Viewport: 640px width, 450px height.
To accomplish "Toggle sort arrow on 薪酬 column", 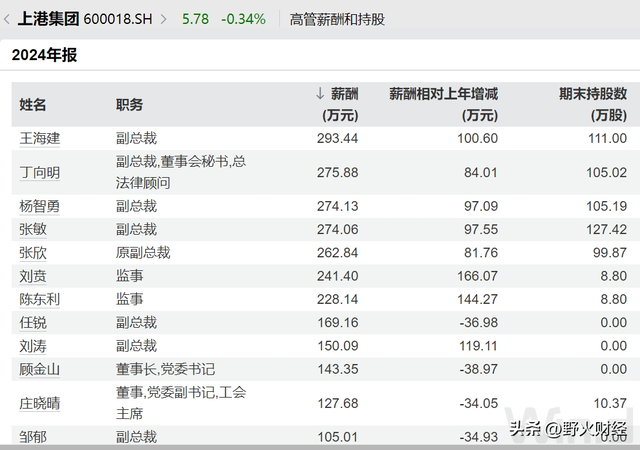I will pyautogui.click(x=320, y=94).
